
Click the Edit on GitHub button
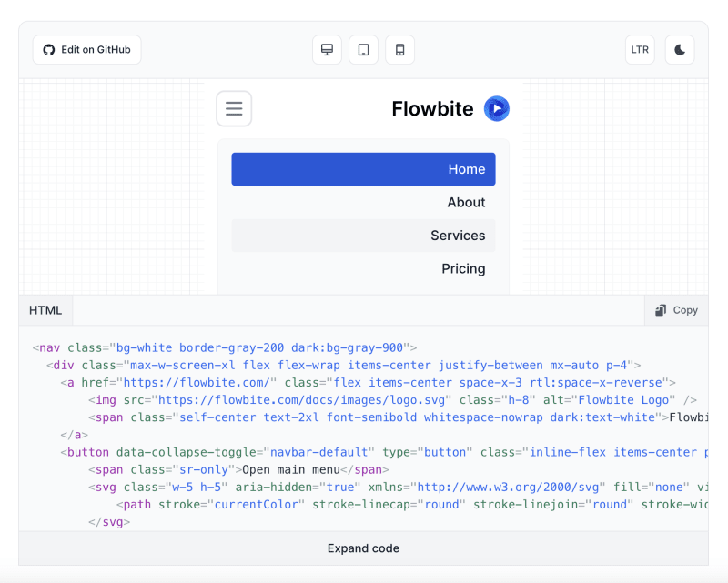pos(86,50)
